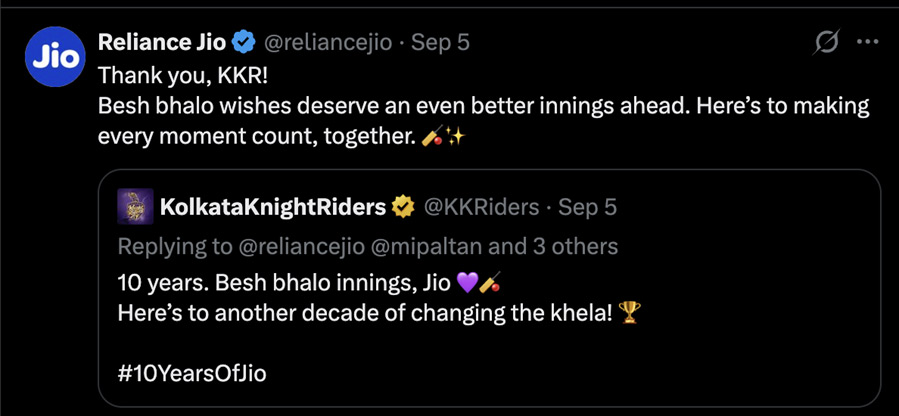This screenshot has height=416, width=899.
Task: Open the #10YearsOfJio hashtag
Action: 192,374
